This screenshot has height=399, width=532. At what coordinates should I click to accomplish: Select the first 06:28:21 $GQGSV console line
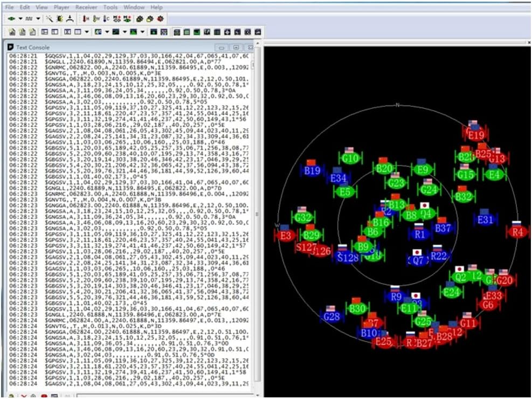click(x=129, y=56)
